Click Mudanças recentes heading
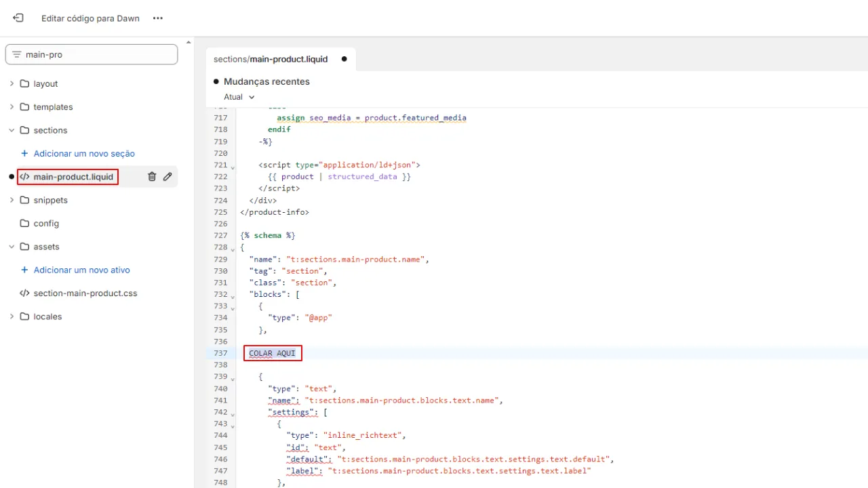The image size is (868, 488). pyautogui.click(x=267, y=81)
